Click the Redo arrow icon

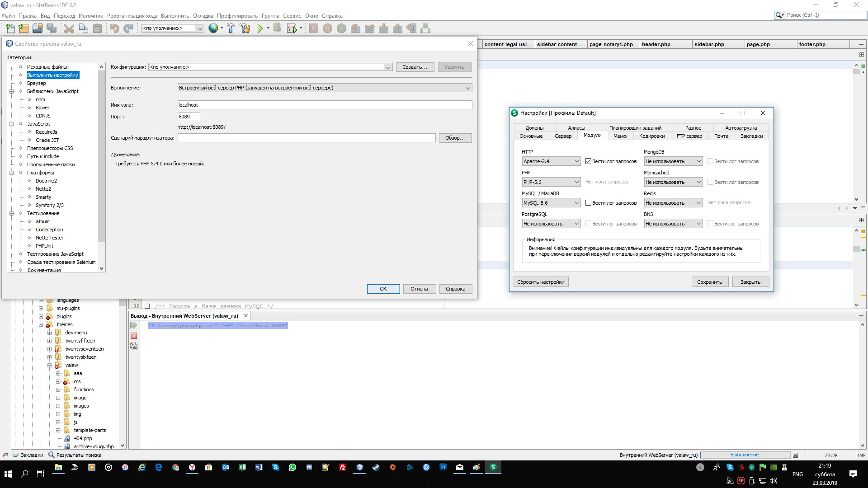[x=128, y=28]
